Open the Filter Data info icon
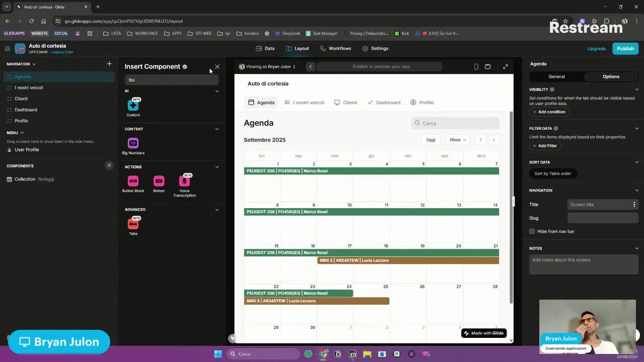 point(555,128)
